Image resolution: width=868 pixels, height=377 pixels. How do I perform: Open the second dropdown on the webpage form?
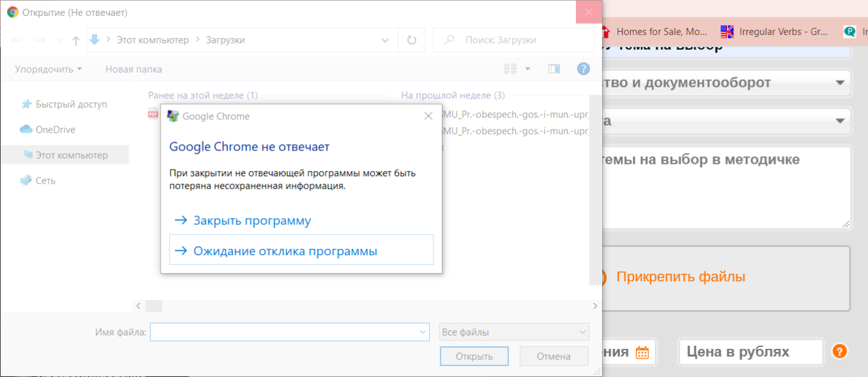725,120
